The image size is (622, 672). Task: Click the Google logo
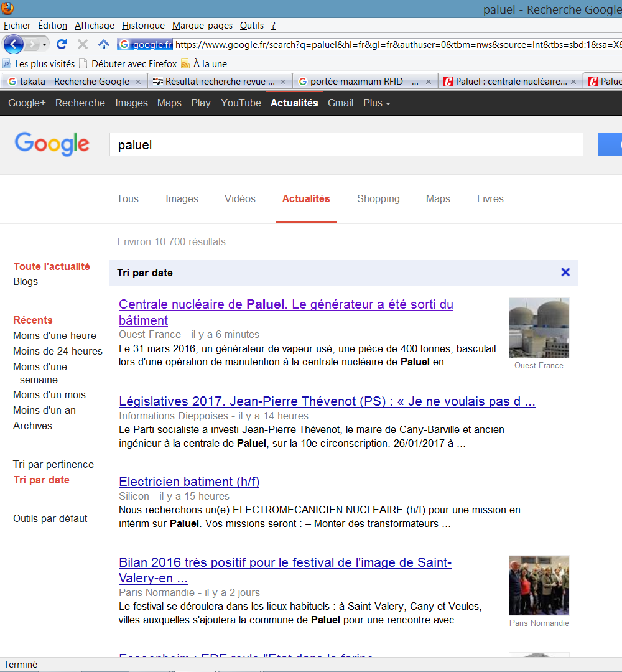click(x=52, y=144)
